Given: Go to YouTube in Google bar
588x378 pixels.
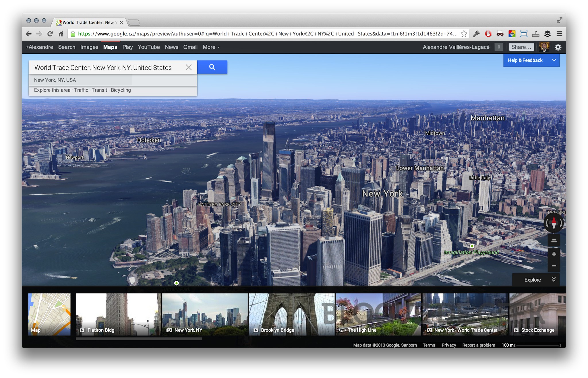Looking at the screenshot, I should pos(149,47).
